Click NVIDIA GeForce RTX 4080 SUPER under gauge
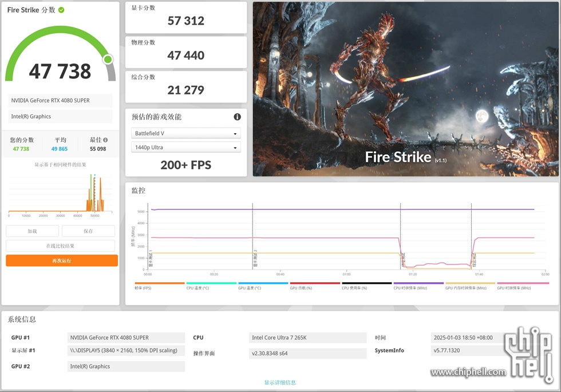The image size is (561, 392). [60, 101]
